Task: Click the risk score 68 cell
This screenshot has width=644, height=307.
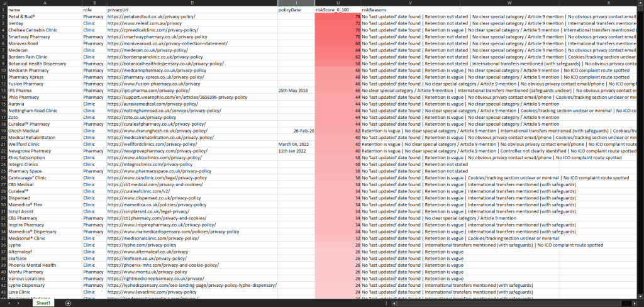Action: [x=338, y=43]
